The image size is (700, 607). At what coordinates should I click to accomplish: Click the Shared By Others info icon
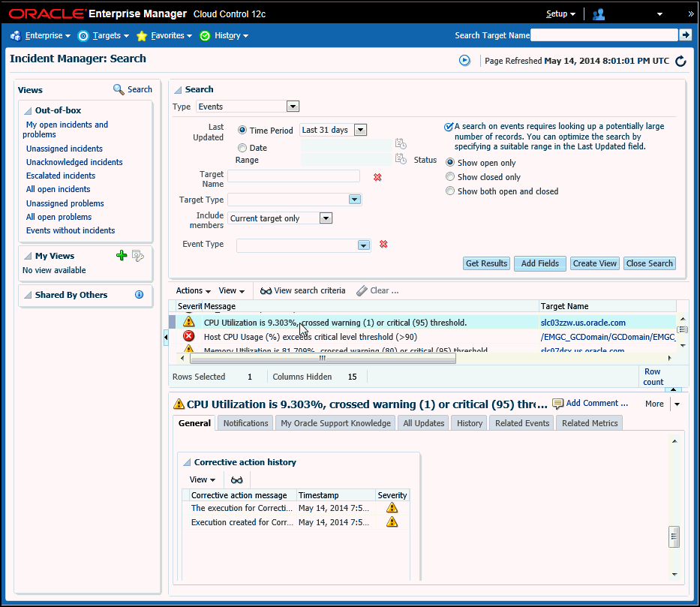(x=140, y=295)
